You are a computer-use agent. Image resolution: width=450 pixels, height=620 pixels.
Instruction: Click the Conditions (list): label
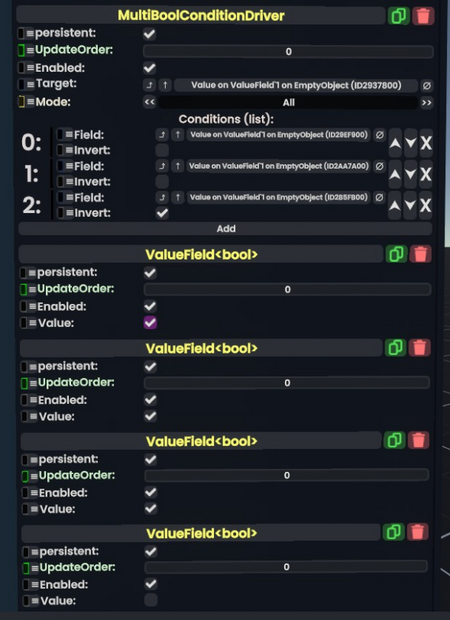point(226,119)
